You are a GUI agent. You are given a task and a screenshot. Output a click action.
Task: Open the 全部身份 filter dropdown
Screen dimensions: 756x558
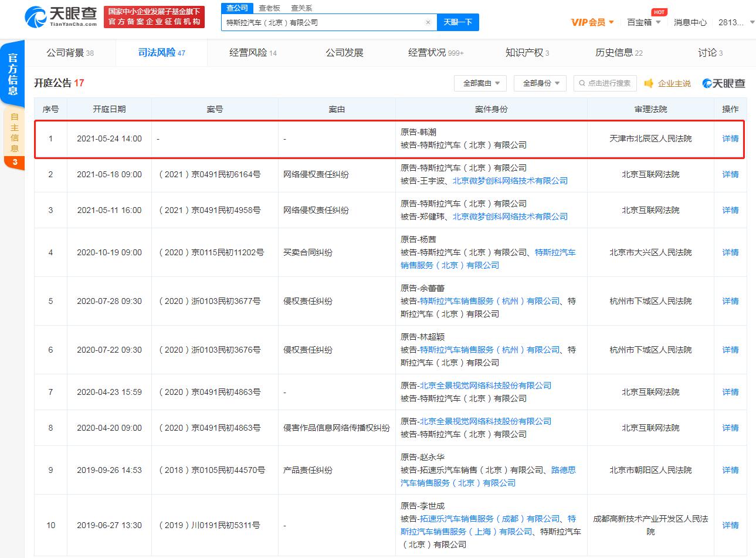tap(540, 83)
